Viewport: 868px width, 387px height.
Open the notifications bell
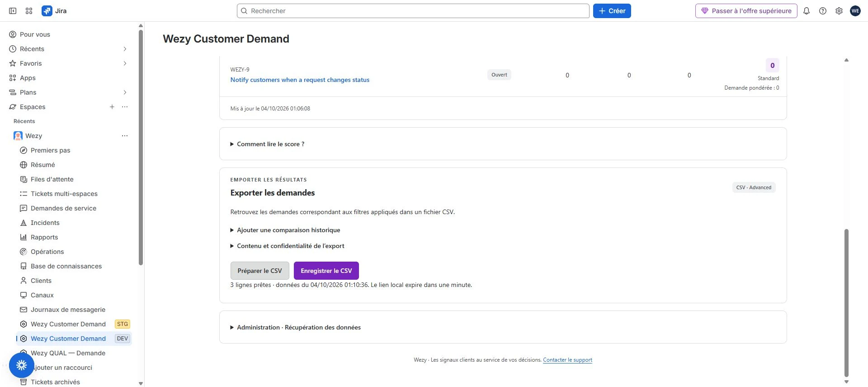coord(807,11)
